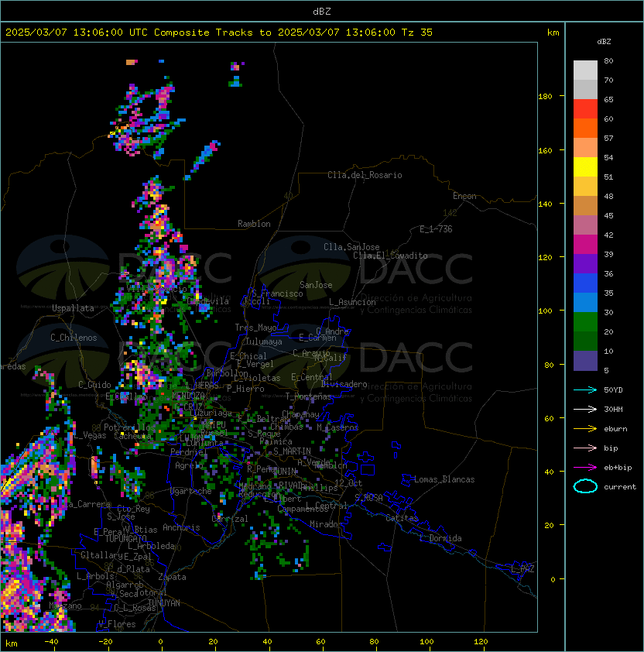Pick the light gray 70-80 dBZ legend band
Viewport: 644px width, 652px height.
pyautogui.click(x=585, y=70)
